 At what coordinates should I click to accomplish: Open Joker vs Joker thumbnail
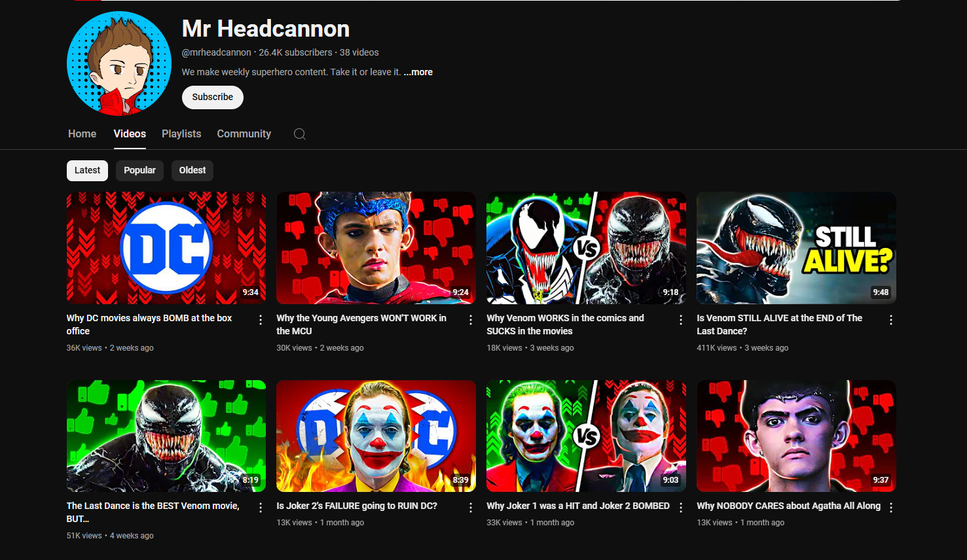click(587, 436)
